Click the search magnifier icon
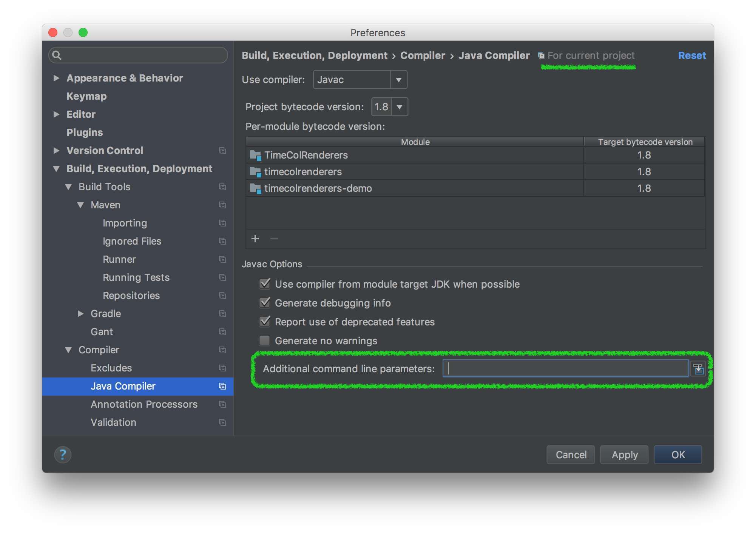This screenshot has width=756, height=533. click(x=57, y=55)
